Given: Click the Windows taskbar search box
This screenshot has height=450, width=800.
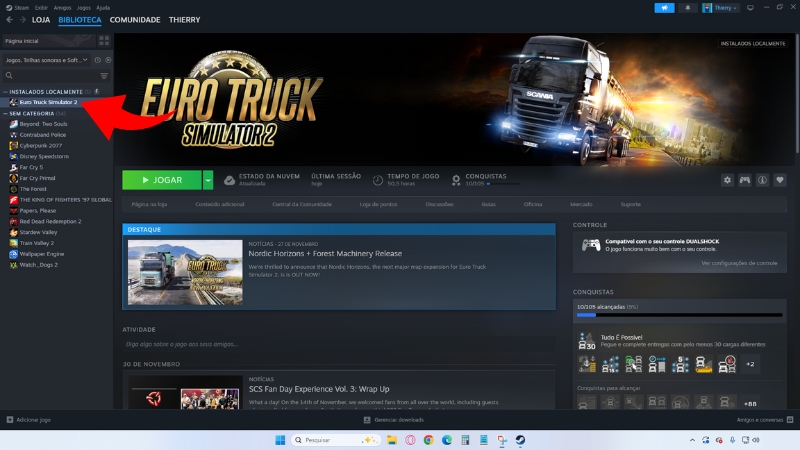Looking at the screenshot, I should click(336, 440).
